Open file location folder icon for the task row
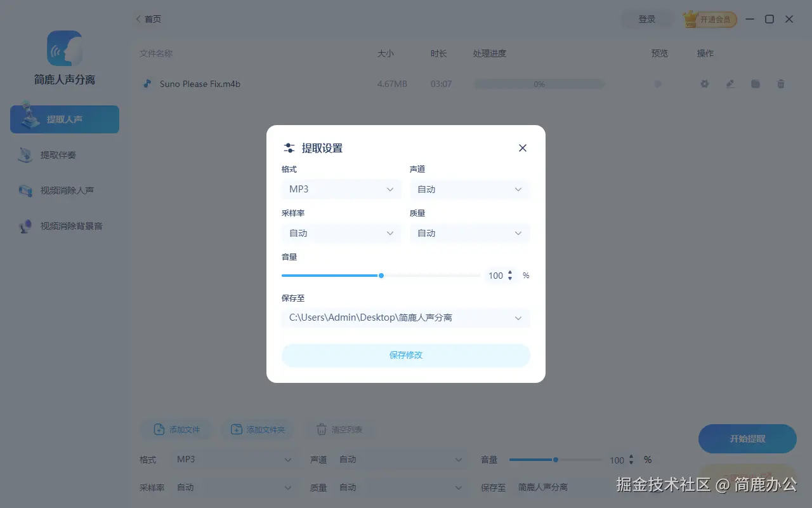The width and height of the screenshot is (812, 508). point(755,83)
